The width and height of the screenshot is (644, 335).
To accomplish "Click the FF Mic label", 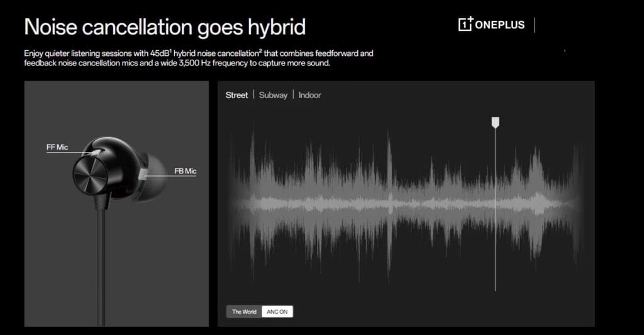I will pos(57,147).
